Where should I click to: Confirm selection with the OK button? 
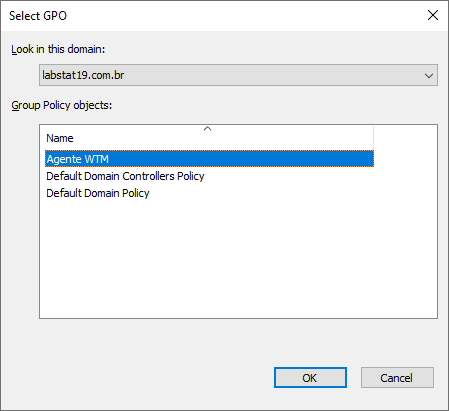click(x=310, y=378)
